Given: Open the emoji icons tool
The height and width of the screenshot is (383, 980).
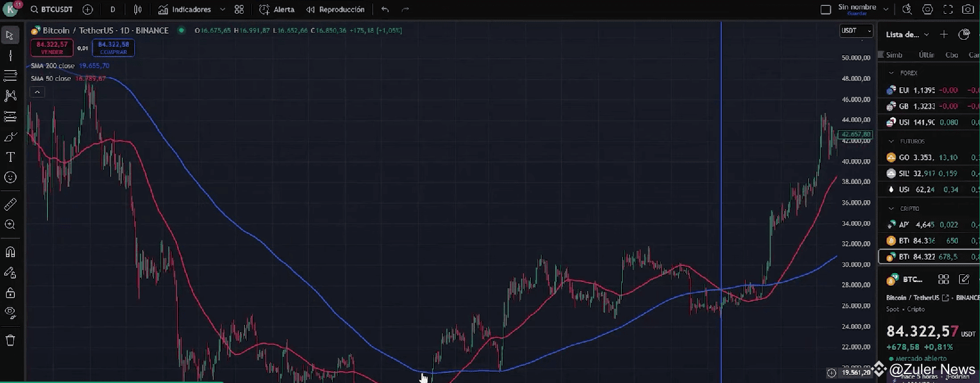Looking at the screenshot, I should 10,177.
